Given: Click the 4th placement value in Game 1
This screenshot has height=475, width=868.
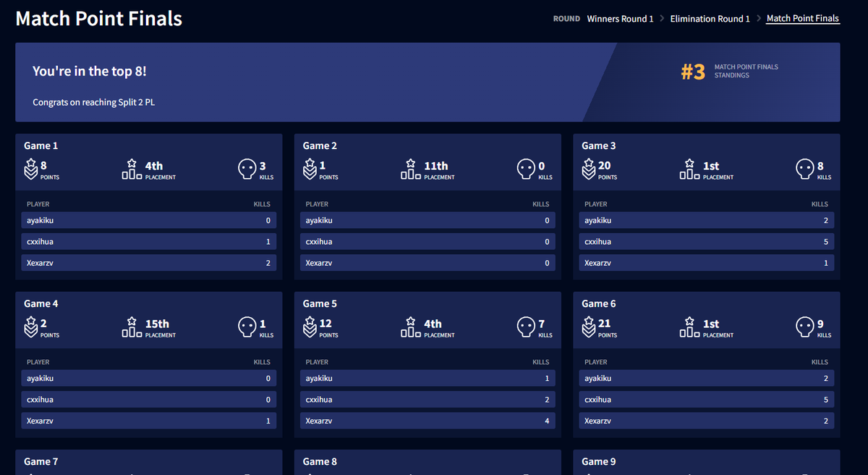Looking at the screenshot, I should click(x=154, y=166).
